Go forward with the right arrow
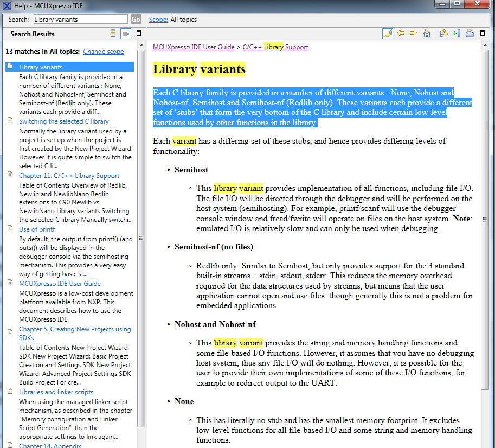Viewport: 495px width, 448px height. coord(414,33)
